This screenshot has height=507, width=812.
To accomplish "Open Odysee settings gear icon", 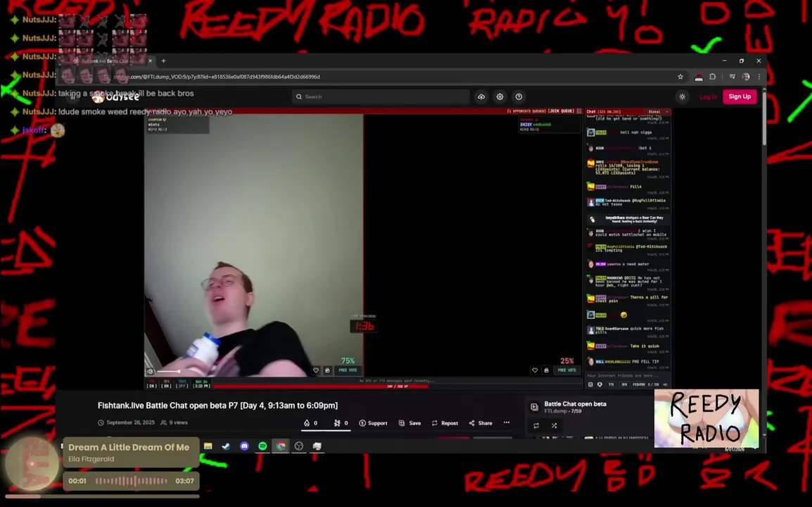I will tap(500, 97).
